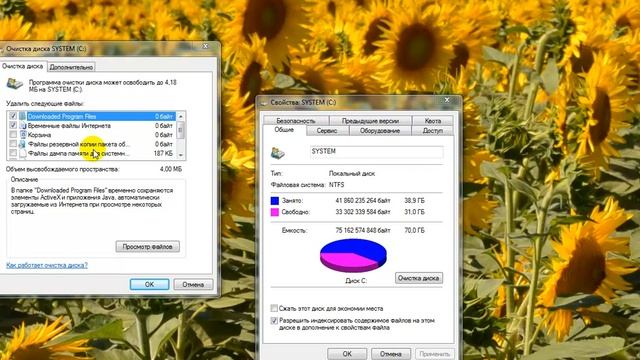The image size is (640, 360).
Task: Click the drive icon in Disk Cleanup window
Action: coord(15,84)
